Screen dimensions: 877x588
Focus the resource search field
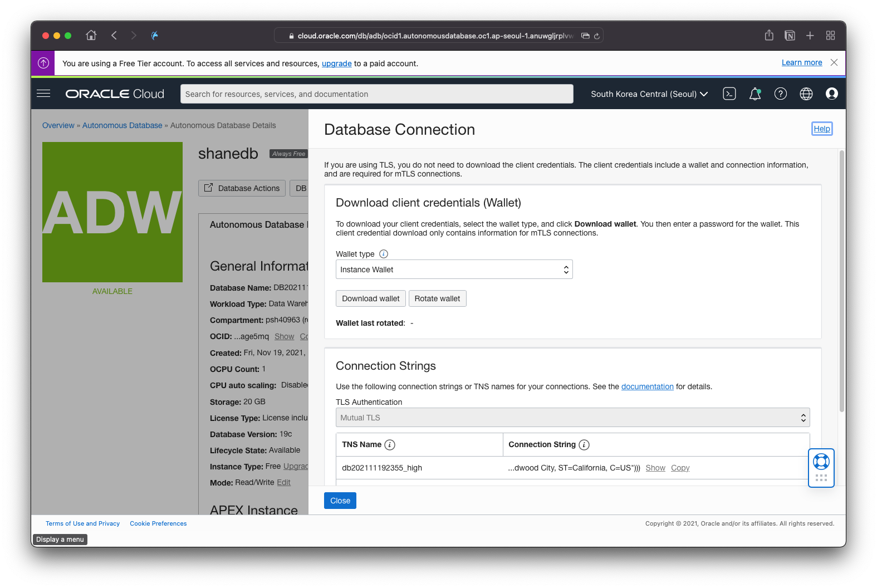pyautogui.click(x=376, y=94)
